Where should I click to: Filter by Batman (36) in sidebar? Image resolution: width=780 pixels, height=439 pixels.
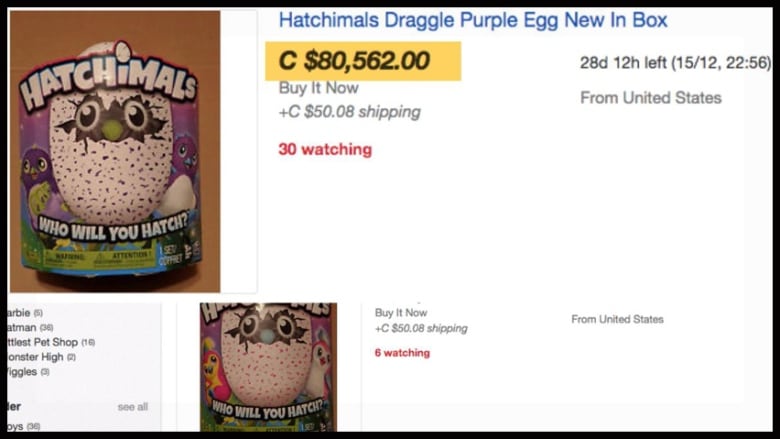tap(30, 327)
